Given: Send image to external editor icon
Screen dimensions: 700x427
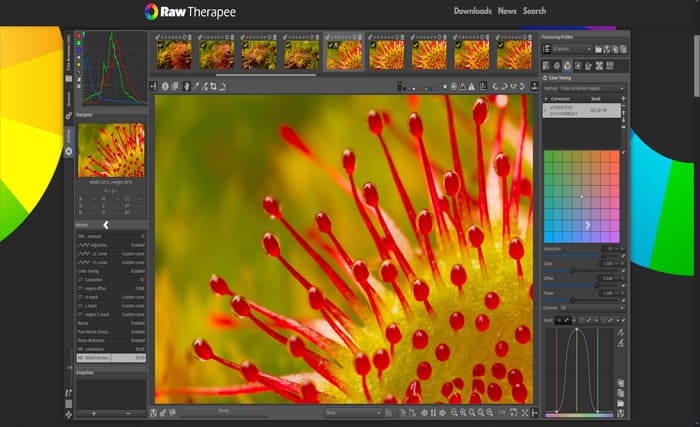Looking at the screenshot, I should (x=172, y=413).
